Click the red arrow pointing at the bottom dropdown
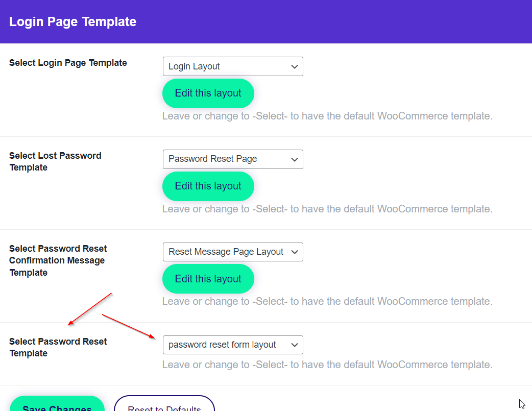Viewport: 532px width, 411px height. 129,327
